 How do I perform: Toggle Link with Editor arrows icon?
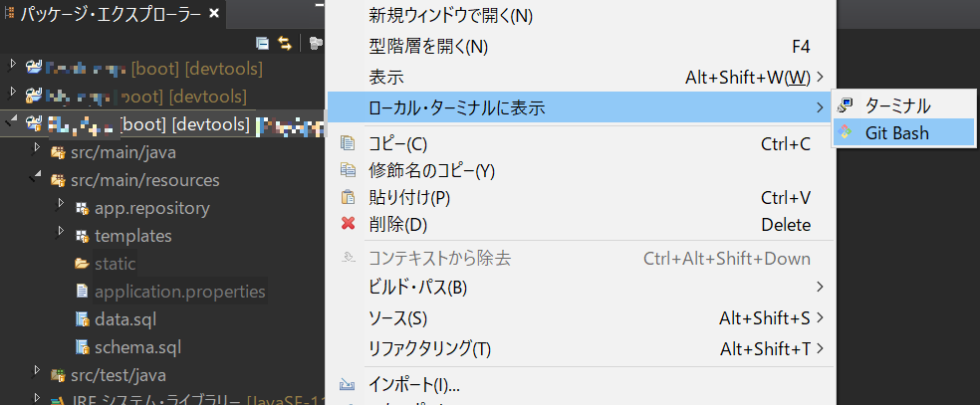pos(285,43)
